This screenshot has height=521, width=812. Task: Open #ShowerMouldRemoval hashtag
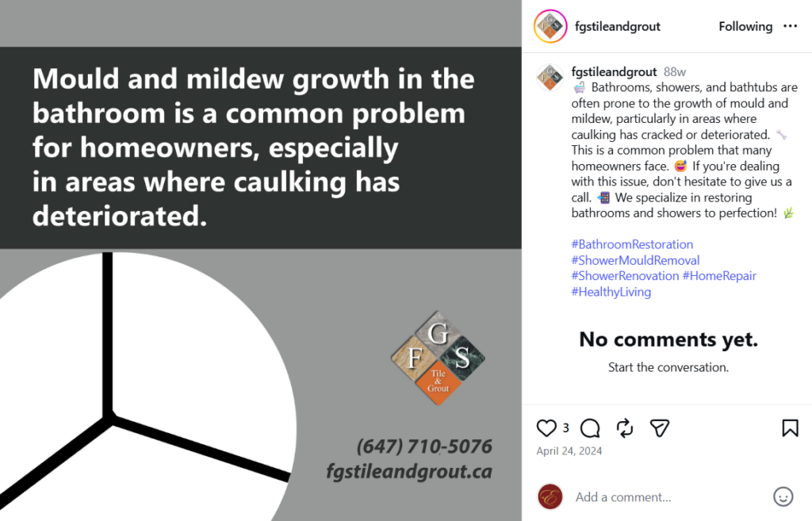(x=635, y=260)
